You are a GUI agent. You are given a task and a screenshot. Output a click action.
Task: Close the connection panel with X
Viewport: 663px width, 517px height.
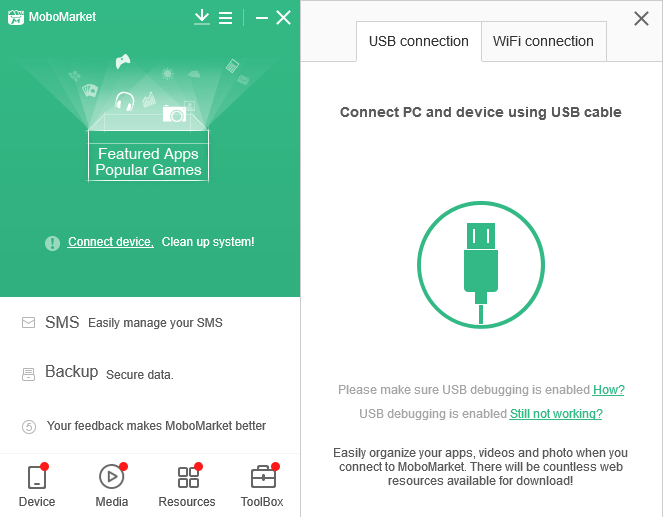641,18
